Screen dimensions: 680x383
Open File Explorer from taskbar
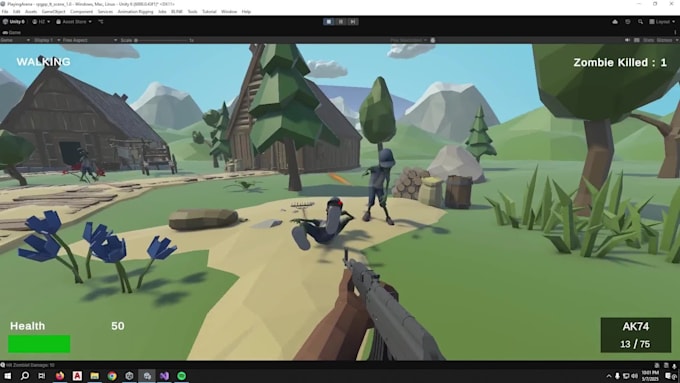pos(95,376)
